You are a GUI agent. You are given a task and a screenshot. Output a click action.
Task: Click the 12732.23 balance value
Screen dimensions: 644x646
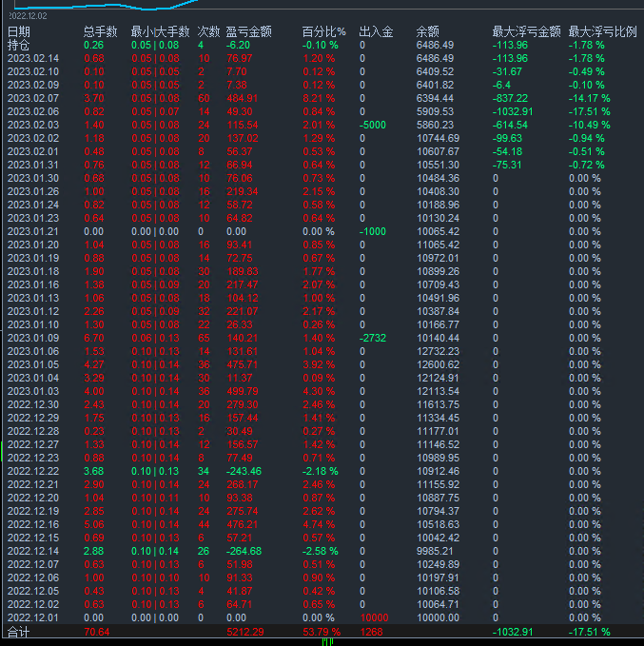point(438,351)
